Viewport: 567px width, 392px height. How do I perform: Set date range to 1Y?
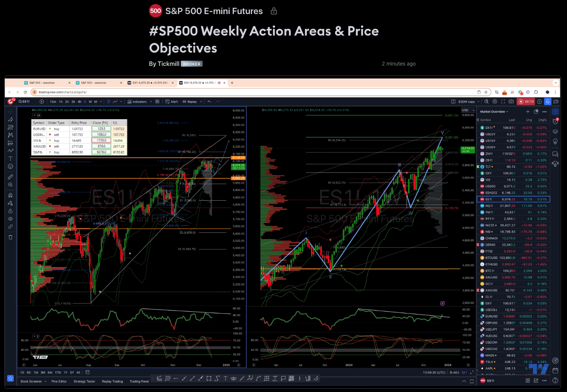[66, 372]
